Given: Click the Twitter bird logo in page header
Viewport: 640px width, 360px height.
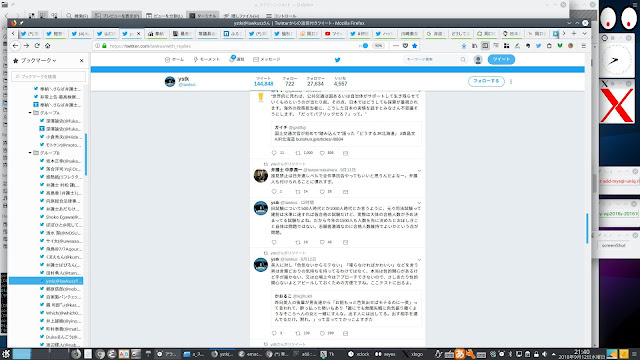Looking at the screenshot, I should pyautogui.click(x=337, y=60).
